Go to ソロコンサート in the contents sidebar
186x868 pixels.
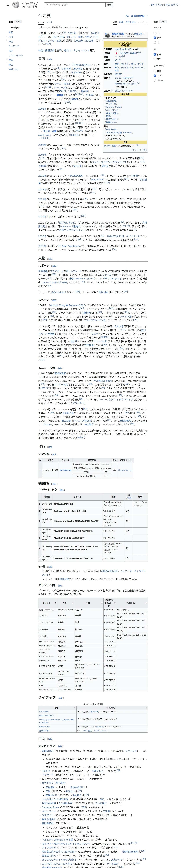16,55
